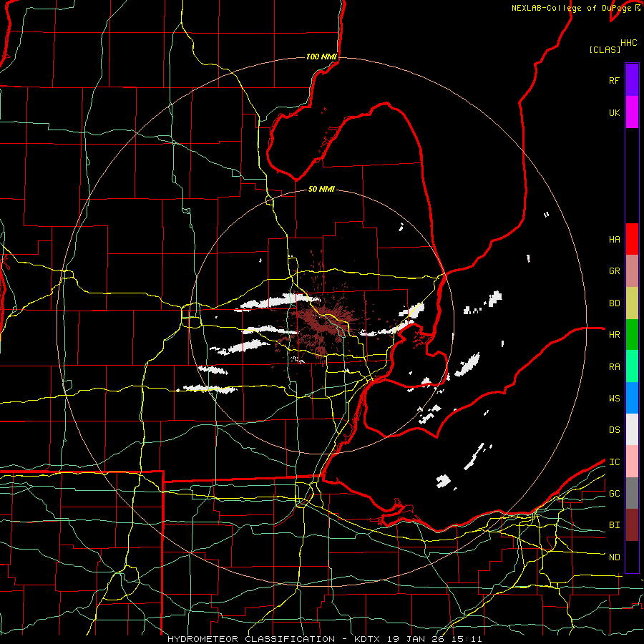The width and height of the screenshot is (644, 644).
Task: Click the [CLAS] units label
Action: pos(604,49)
